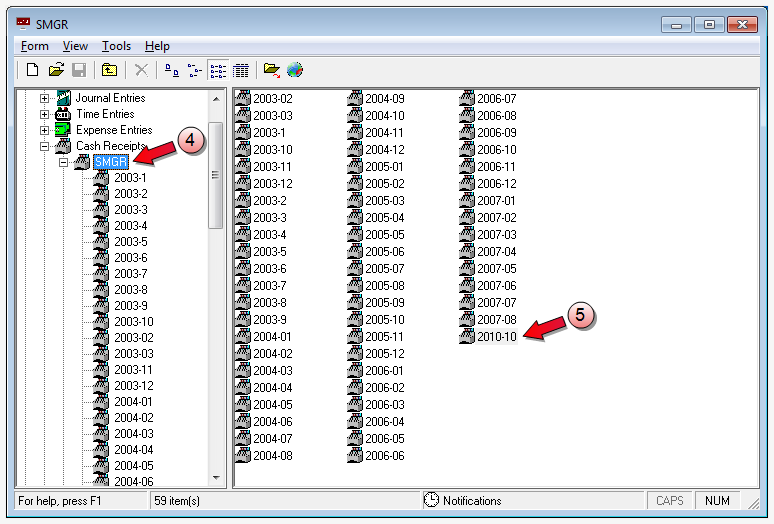Click the SMGR application icon in title bar
The width and height of the screenshot is (774, 524).
(x=23, y=23)
